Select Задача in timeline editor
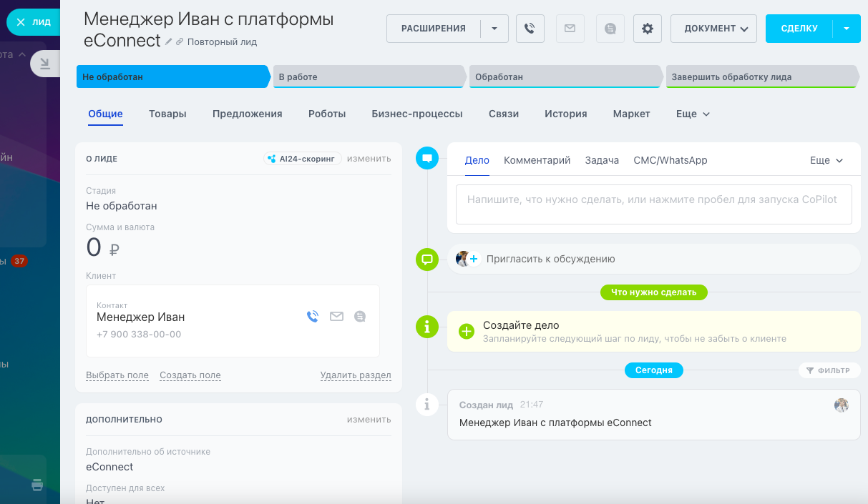The height and width of the screenshot is (504, 868). pyautogui.click(x=602, y=160)
